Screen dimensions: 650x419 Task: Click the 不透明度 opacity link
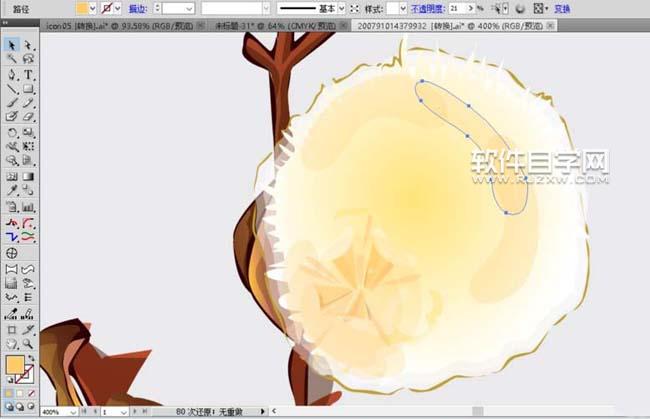(x=428, y=8)
